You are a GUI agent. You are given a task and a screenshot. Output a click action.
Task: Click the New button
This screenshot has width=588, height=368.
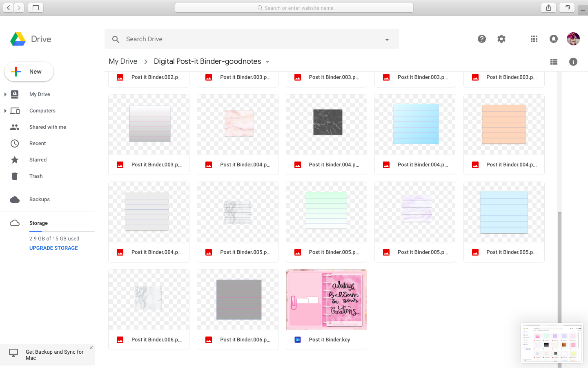pos(29,71)
